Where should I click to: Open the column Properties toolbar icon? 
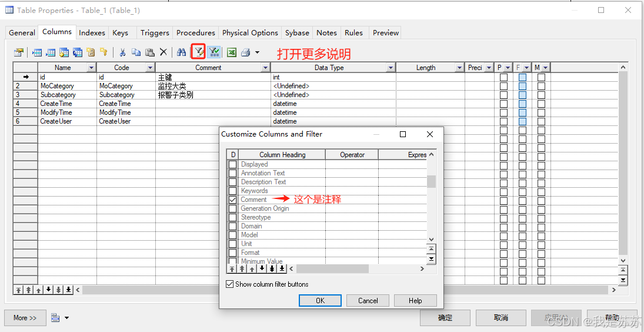click(18, 52)
